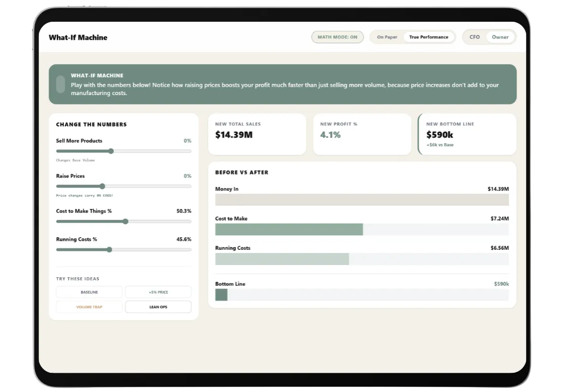Click the New Profit % 4.1% card
Image resolution: width=563 pixels, height=392 pixels.
point(362,134)
